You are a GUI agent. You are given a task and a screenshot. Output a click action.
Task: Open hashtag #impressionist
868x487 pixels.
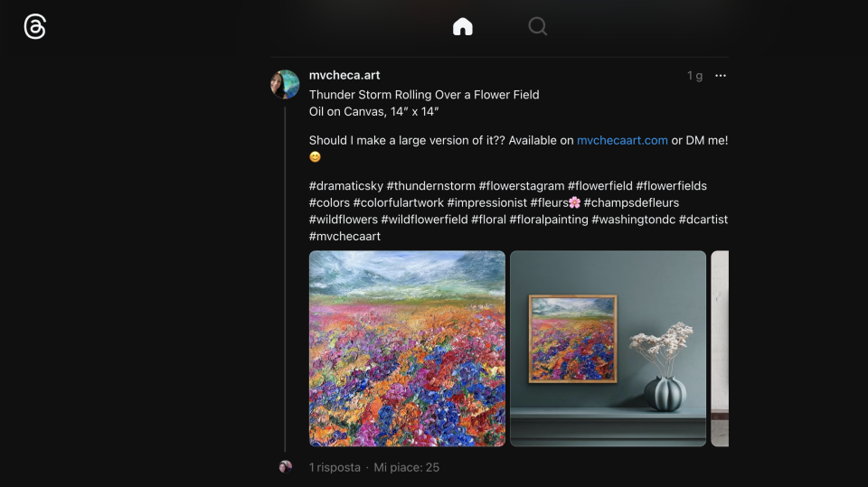coord(487,202)
